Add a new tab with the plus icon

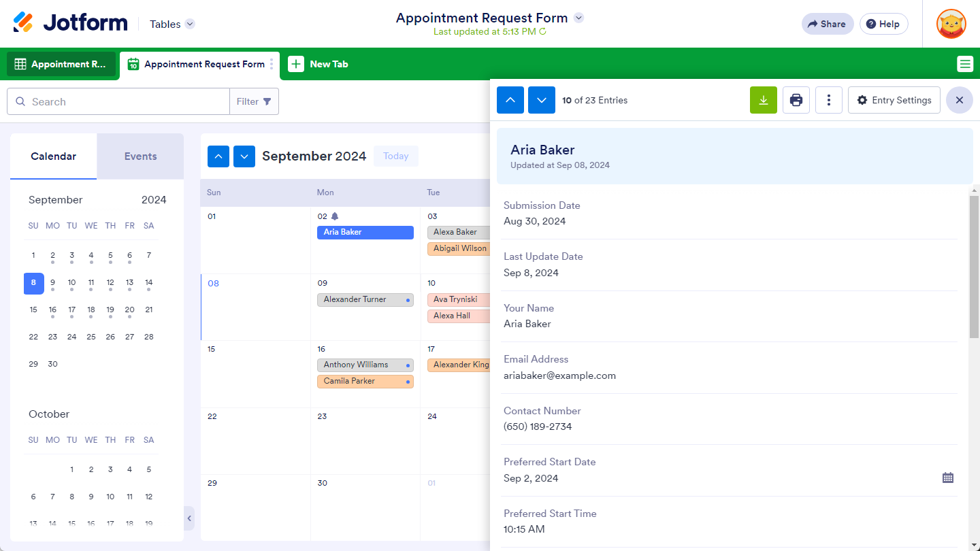click(296, 64)
